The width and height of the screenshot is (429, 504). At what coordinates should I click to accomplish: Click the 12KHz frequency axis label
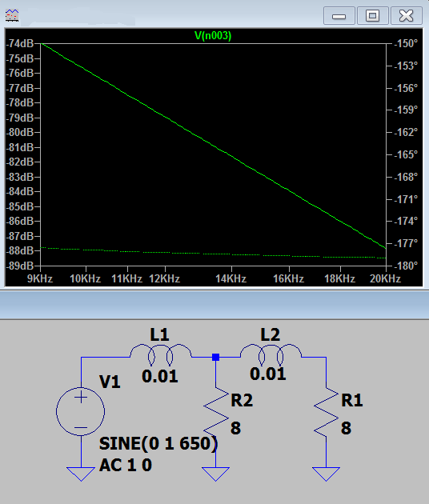pyautogui.click(x=164, y=278)
